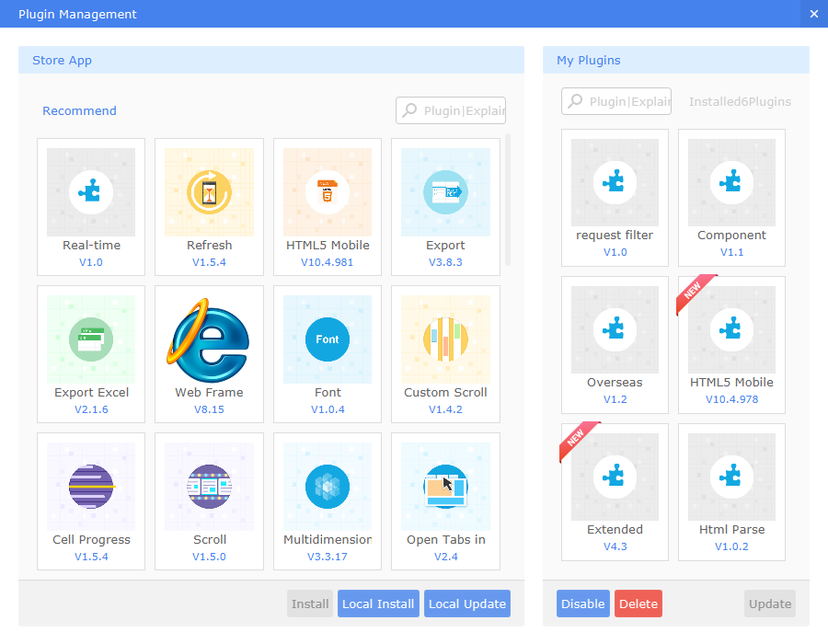Close the Plugin Management dialog
This screenshot has height=644, width=828.
pyautogui.click(x=814, y=14)
